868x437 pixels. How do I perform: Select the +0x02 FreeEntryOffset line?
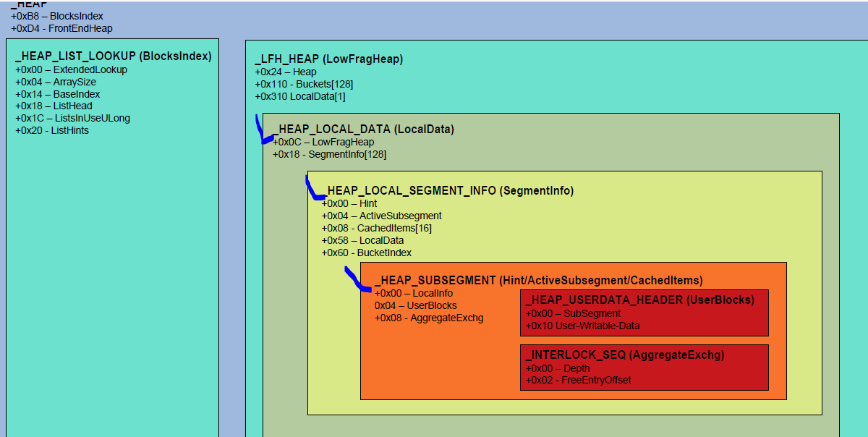(578, 380)
